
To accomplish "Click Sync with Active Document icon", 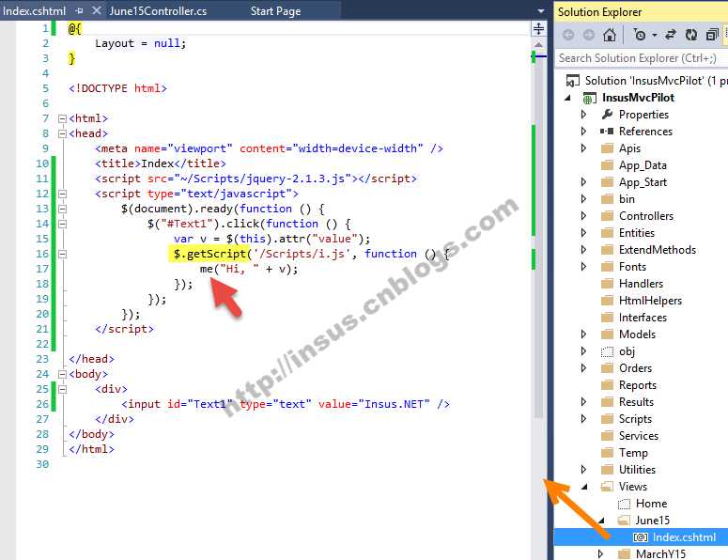I will click(671, 35).
